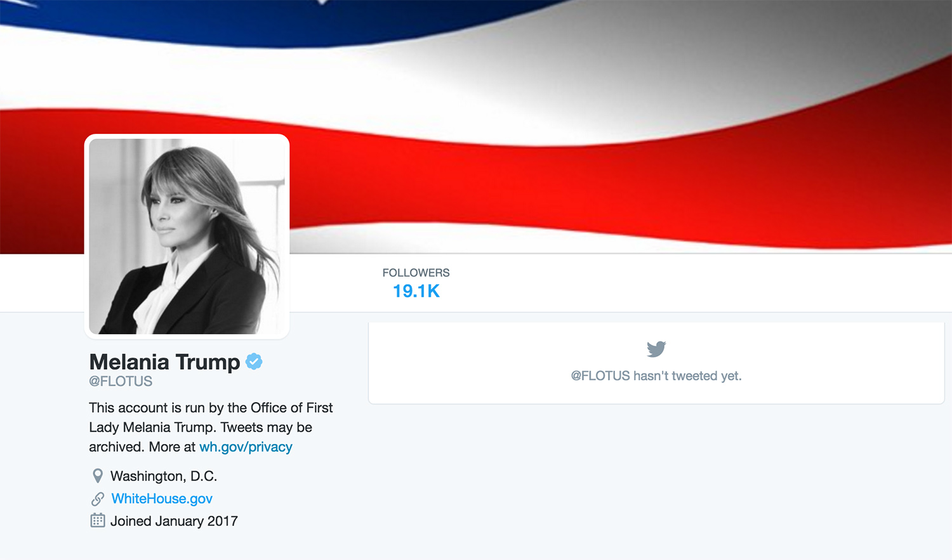This screenshot has height=560, width=952.
Task: Click the Washington, D.C. location text
Action: click(164, 476)
